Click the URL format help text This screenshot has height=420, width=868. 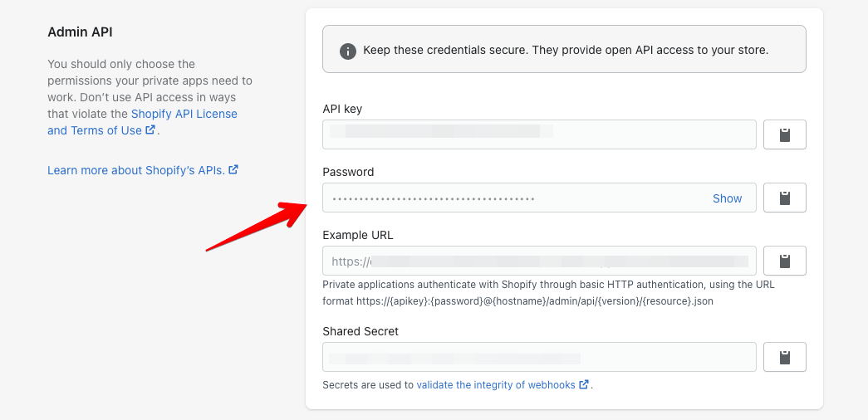[x=548, y=293]
